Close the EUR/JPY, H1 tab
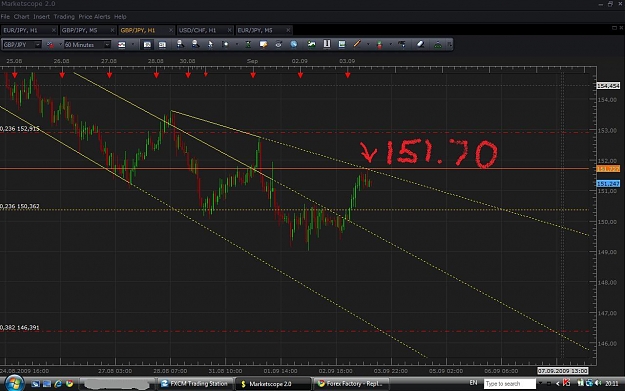This screenshot has height=391, width=625. point(54,30)
